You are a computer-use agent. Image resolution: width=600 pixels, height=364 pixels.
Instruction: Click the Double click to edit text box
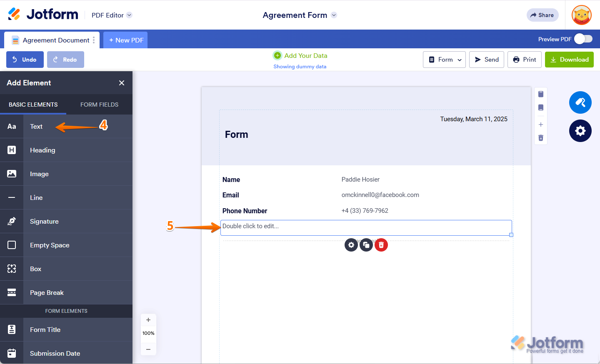pyautogui.click(x=366, y=227)
